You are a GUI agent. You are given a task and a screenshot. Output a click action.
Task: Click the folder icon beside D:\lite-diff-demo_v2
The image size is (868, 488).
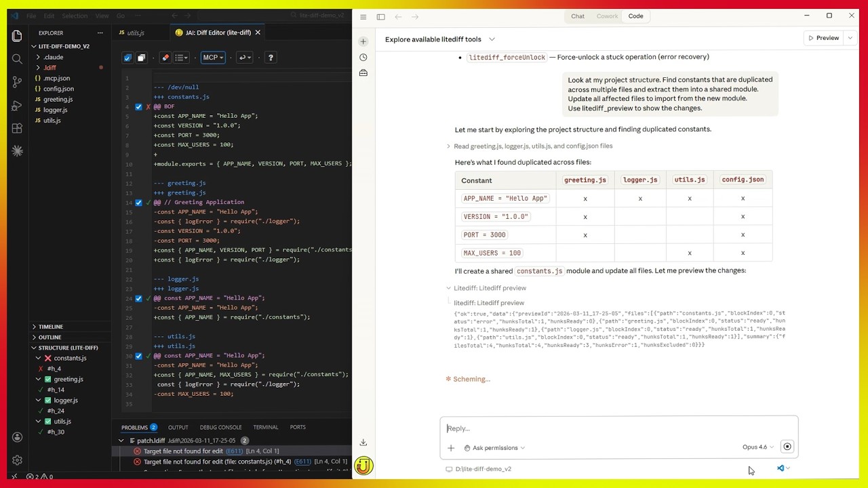(449, 469)
